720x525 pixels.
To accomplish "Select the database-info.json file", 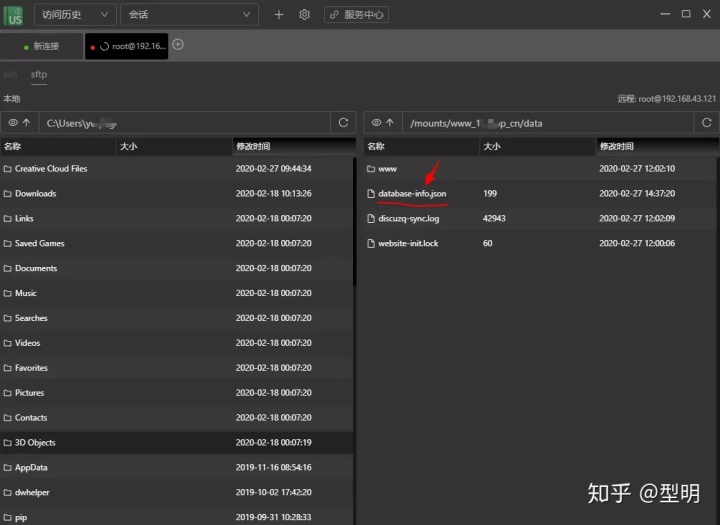I will point(540,193).
